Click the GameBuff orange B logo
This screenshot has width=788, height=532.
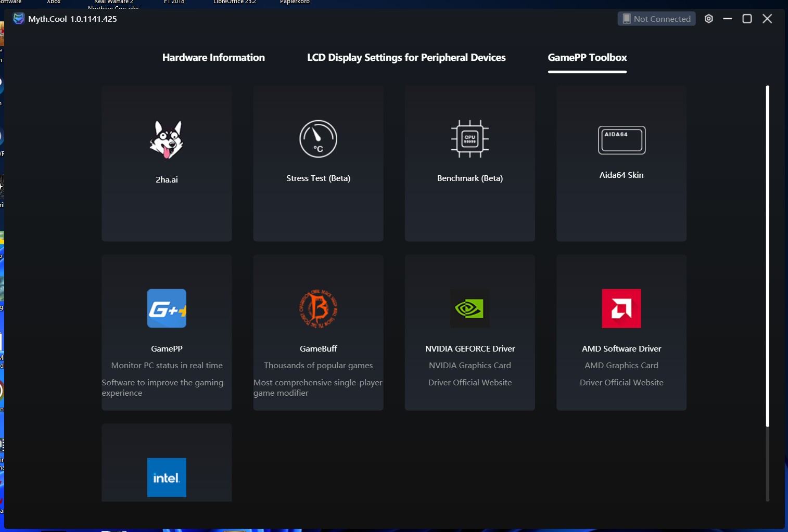coord(318,308)
